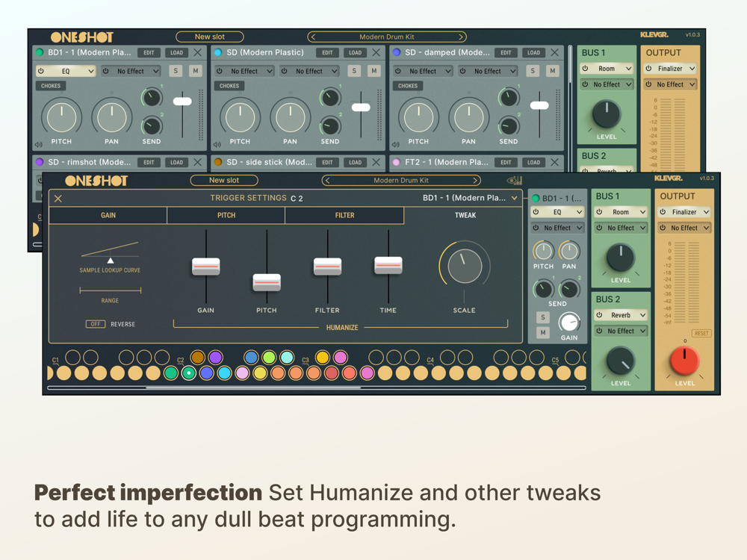
Task: Click the eye view icon next to the kit selector
Action: point(515,181)
